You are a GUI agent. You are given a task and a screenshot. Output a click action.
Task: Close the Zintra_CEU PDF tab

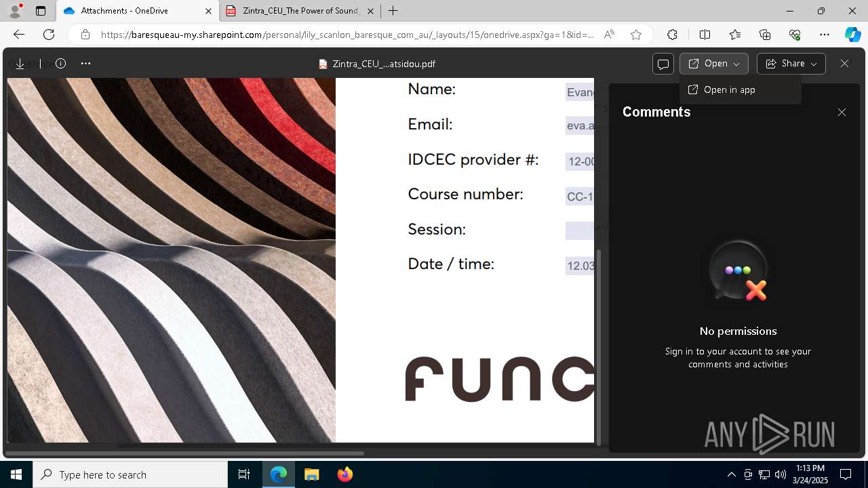point(370,11)
